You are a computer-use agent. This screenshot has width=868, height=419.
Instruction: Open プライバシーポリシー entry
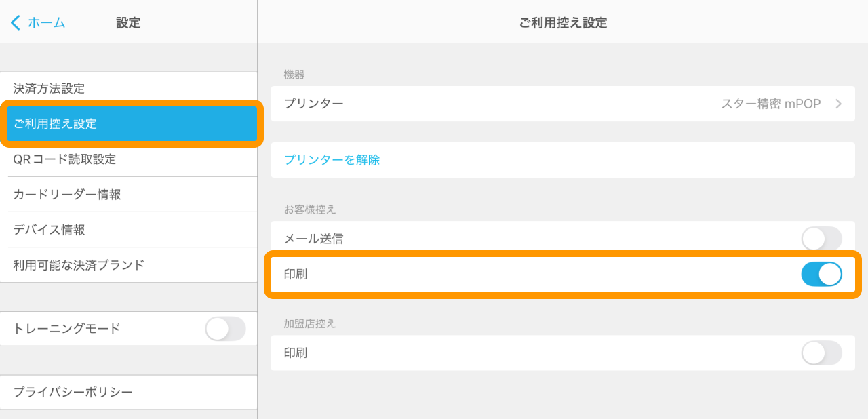click(73, 392)
